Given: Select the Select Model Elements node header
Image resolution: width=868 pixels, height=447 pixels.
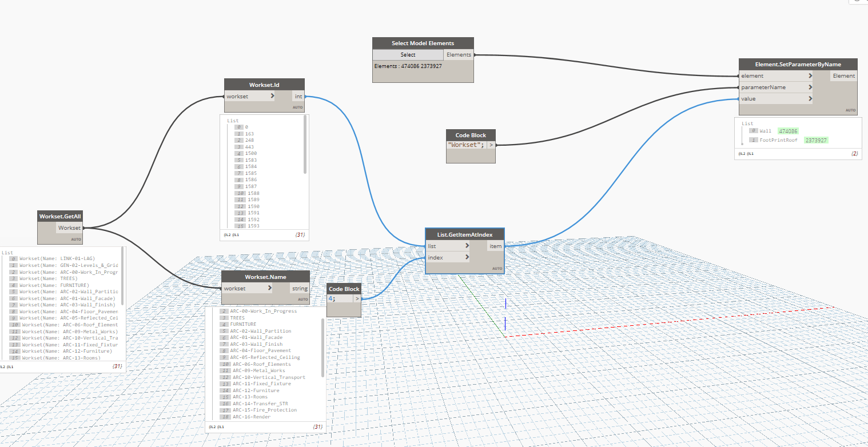Looking at the screenshot, I should 423,43.
